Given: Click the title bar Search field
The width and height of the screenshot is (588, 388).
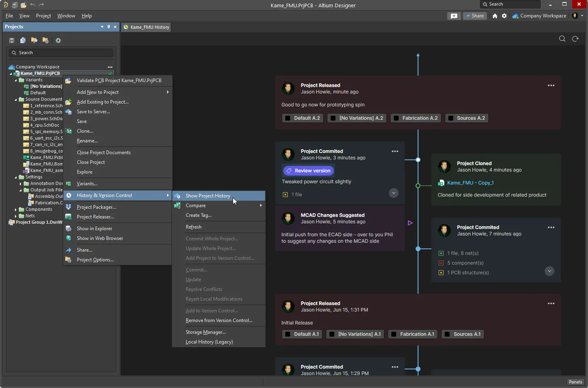Looking at the screenshot, I should (x=510, y=4).
